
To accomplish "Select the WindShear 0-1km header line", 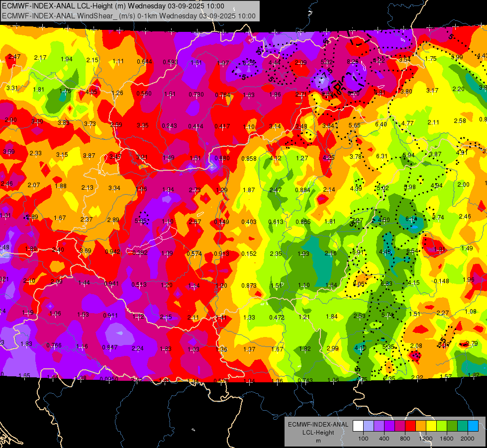I will 128,16.
